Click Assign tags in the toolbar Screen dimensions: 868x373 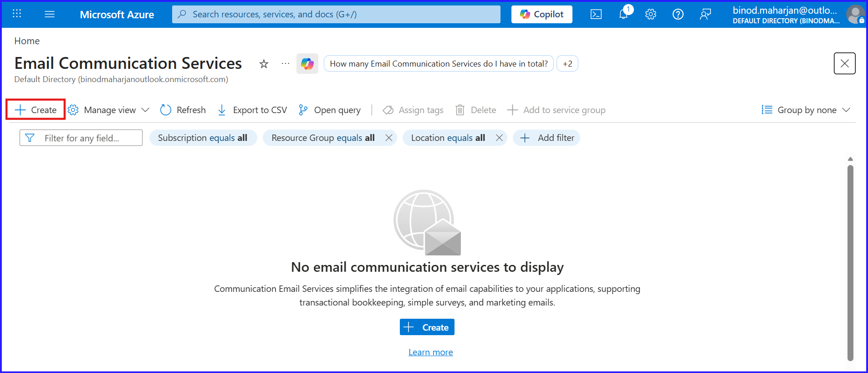click(x=413, y=110)
